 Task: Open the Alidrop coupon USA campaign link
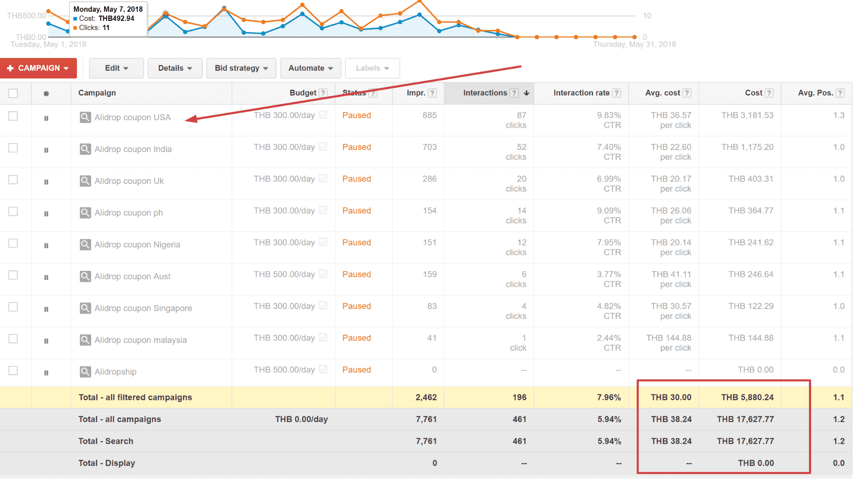pos(132,117)
